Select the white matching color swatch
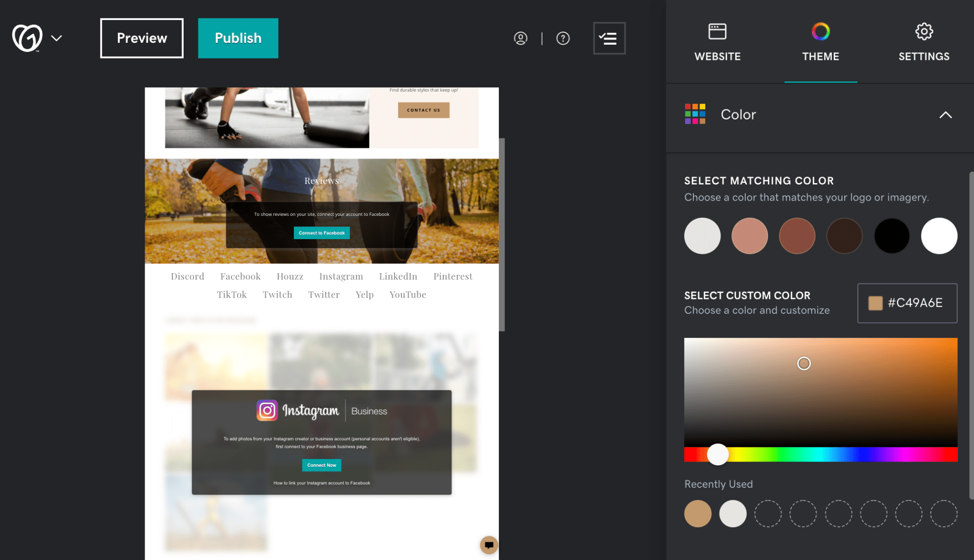 point(938,235)
